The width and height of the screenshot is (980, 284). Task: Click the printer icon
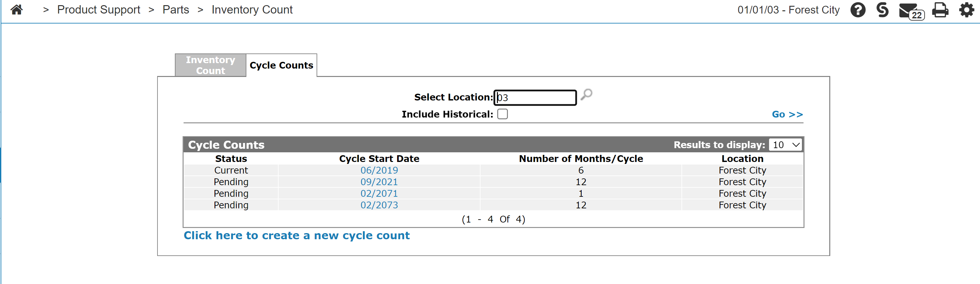point(940,10)
